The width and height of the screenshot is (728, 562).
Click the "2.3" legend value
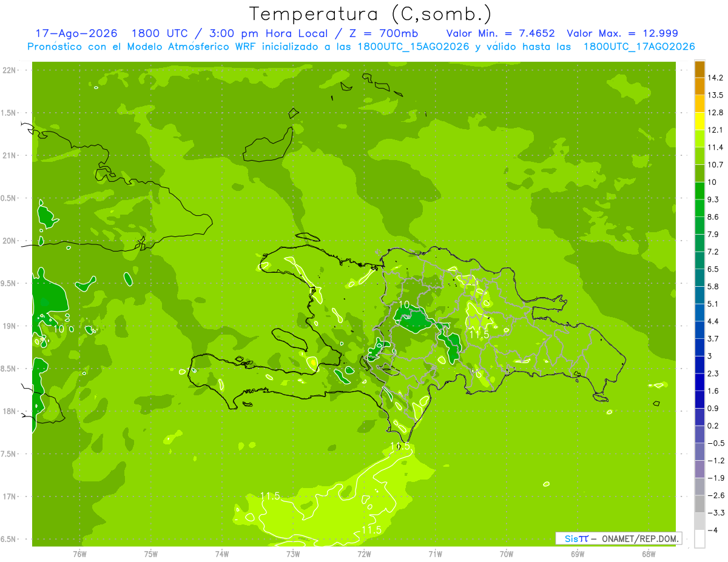[x=714, y=373]
